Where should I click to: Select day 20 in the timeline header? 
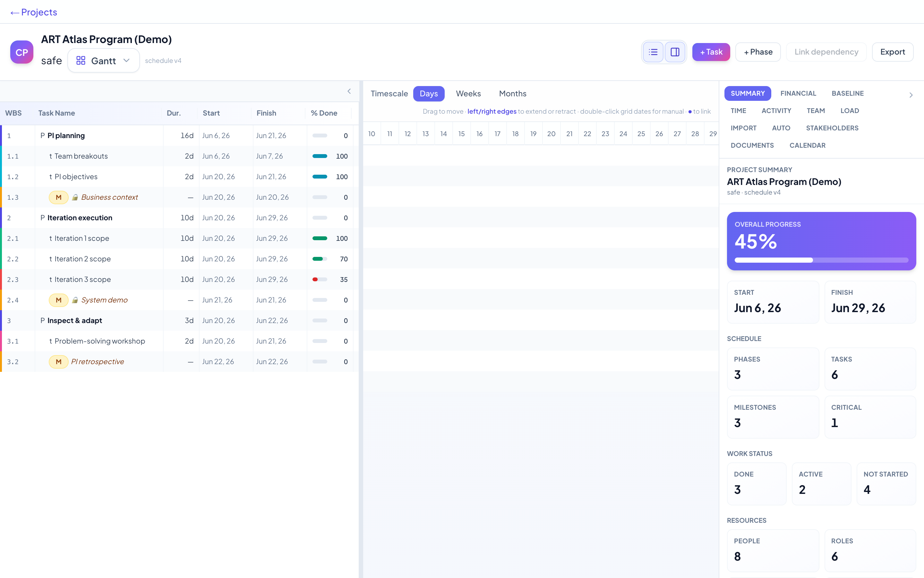coord(551,134)
